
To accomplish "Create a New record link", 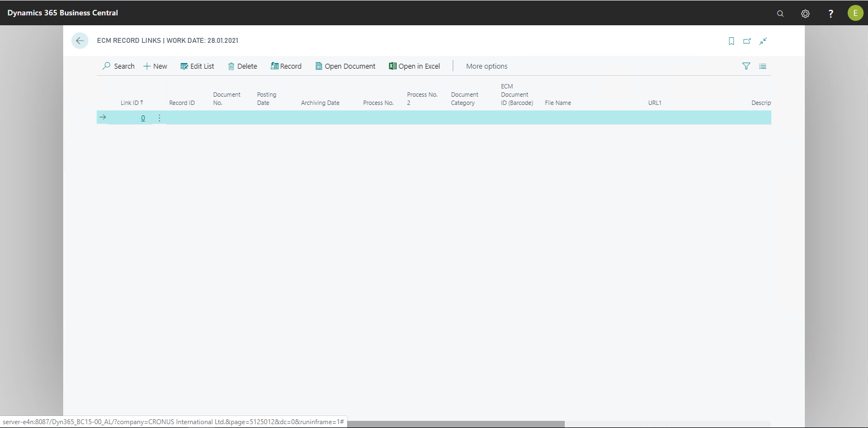I will point(155,66).
